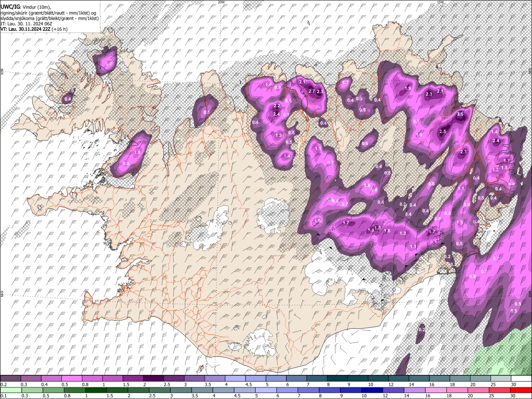The width and height of the screenshot is (532, 399).
Task: Click the deep navy 10 mm swatch in the bottom legend row
Action: pyautogui.click(x=372, y=390)
